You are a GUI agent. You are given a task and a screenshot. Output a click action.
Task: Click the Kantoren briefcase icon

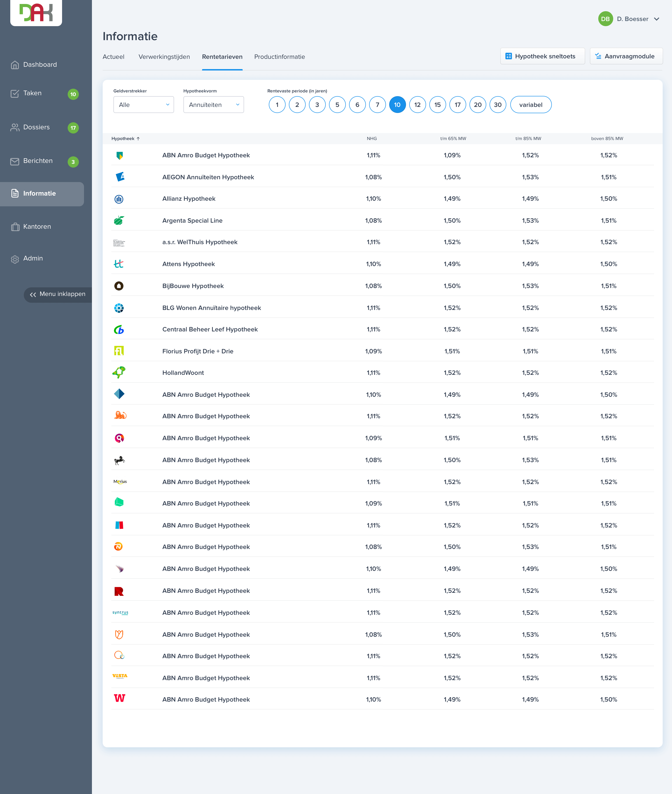(x=15, y=227)
